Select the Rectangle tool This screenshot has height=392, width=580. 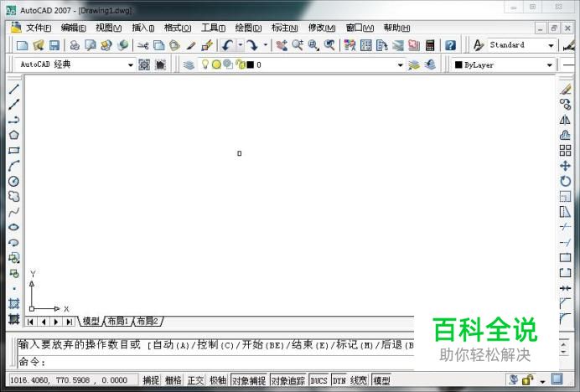coord(13,151)
